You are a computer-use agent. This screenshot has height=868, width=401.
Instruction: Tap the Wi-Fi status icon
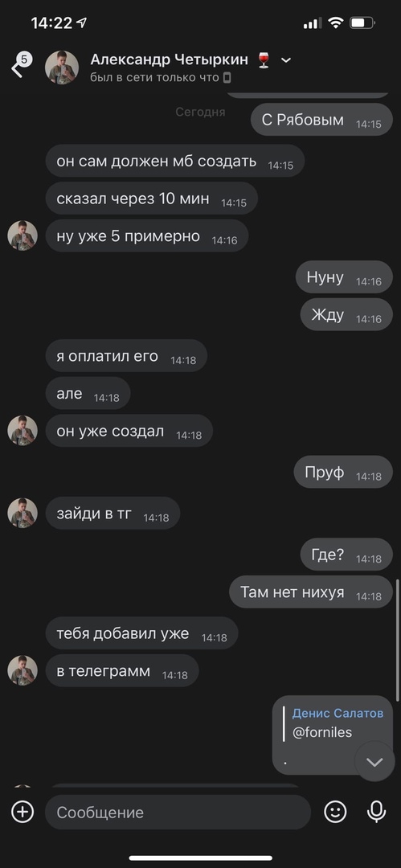click(336, 23)
